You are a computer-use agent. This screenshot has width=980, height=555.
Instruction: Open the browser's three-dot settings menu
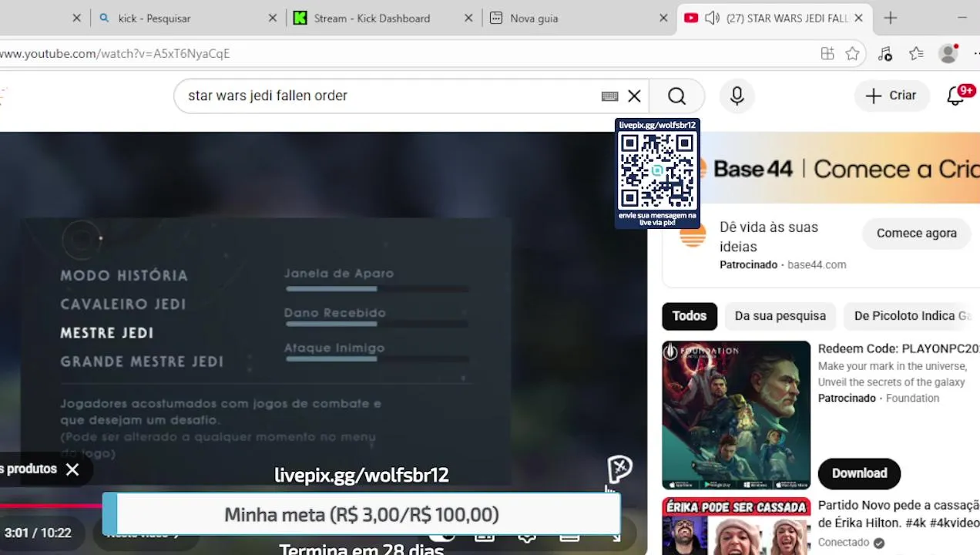975,53
